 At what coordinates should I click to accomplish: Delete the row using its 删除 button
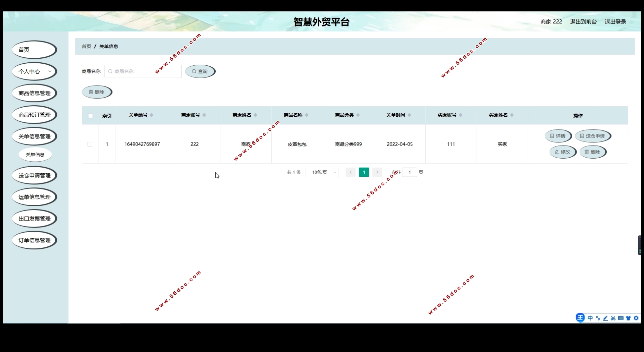click(593, 152)
